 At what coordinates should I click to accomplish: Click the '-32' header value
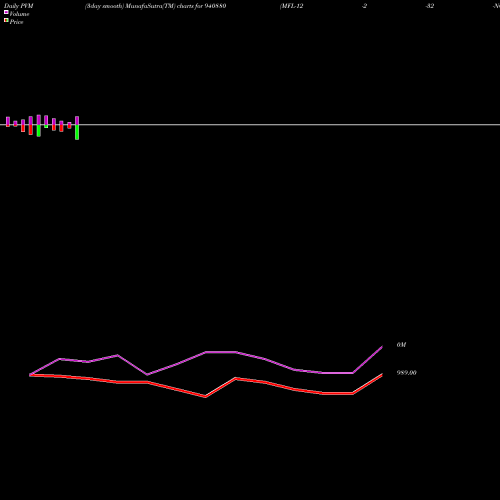point(430,6)
